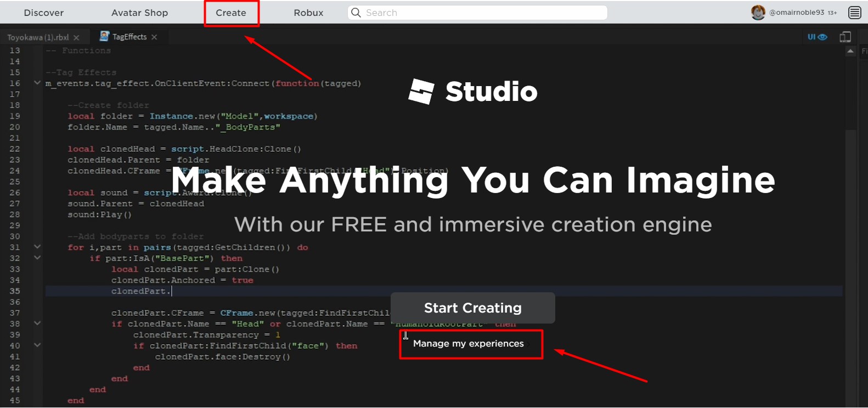
Task: Close the TagEffects tab
Action: point(154,37)
